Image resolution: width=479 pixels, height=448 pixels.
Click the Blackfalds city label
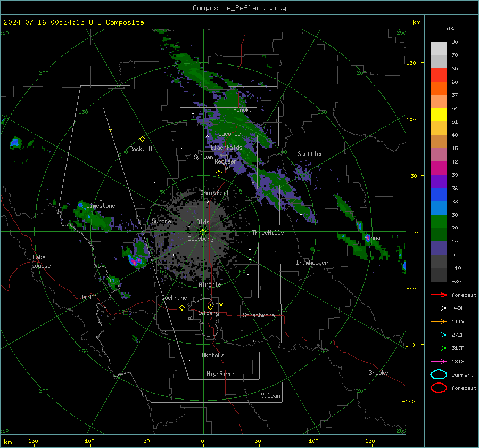[226, 148]
